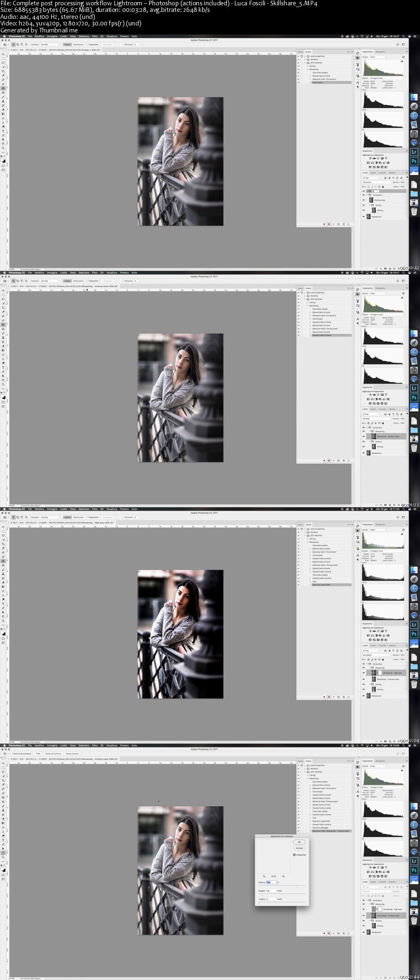
Task: Click the Photoshop Dock icon in the 00:01:22 frame
Action: pos(414,397)
